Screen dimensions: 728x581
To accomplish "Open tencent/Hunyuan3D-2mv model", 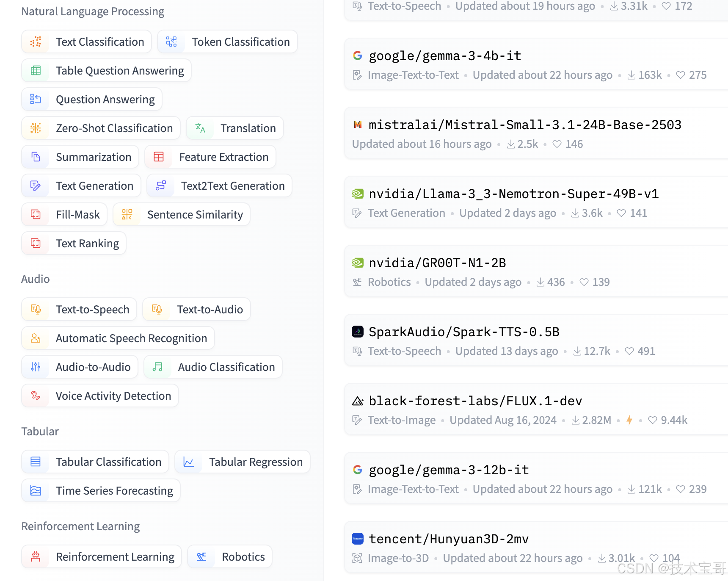I will tap(449, 539).
